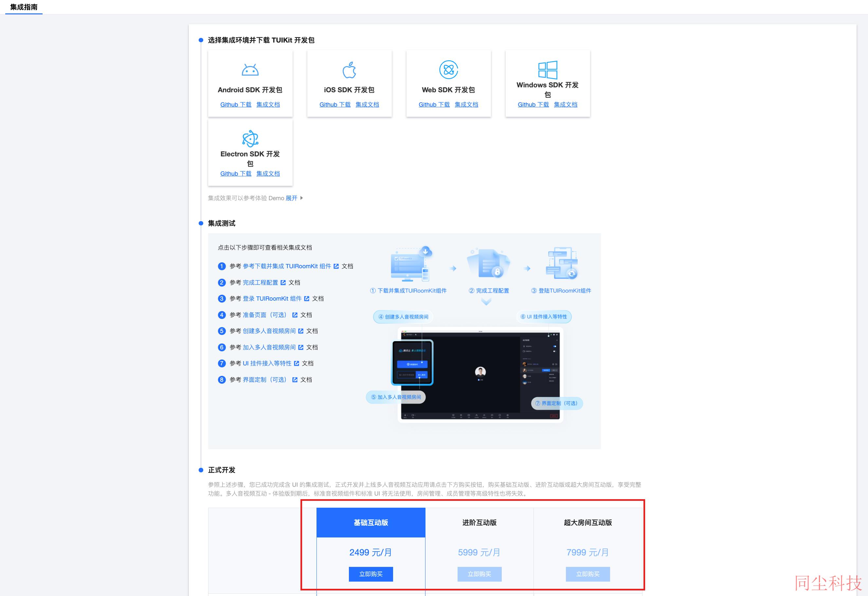
Task: Select the 进阶互动版 plan header
Action: tap(479, 522)
